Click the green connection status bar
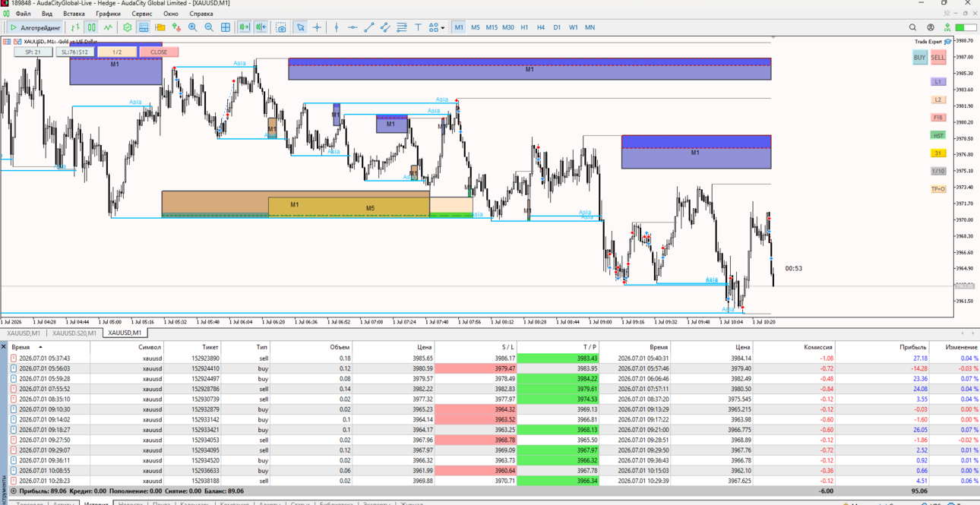Image resolution: width=980 pixels, height=505 pixels. 966,27
